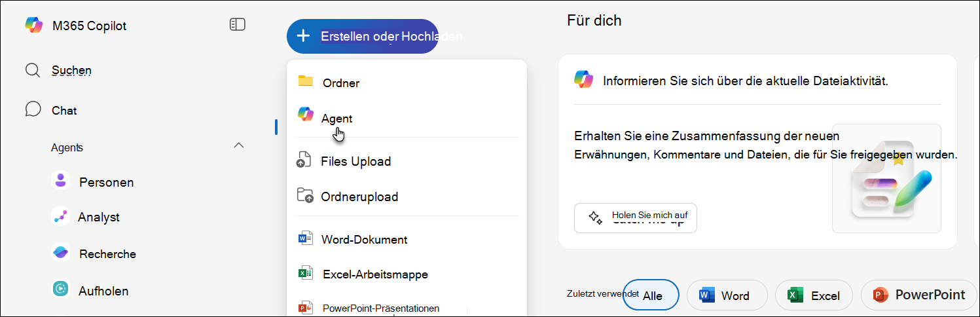Click the sparkle icon on catch-up button
Viewport: 980px width, 317px height.
tap(594, 217)
